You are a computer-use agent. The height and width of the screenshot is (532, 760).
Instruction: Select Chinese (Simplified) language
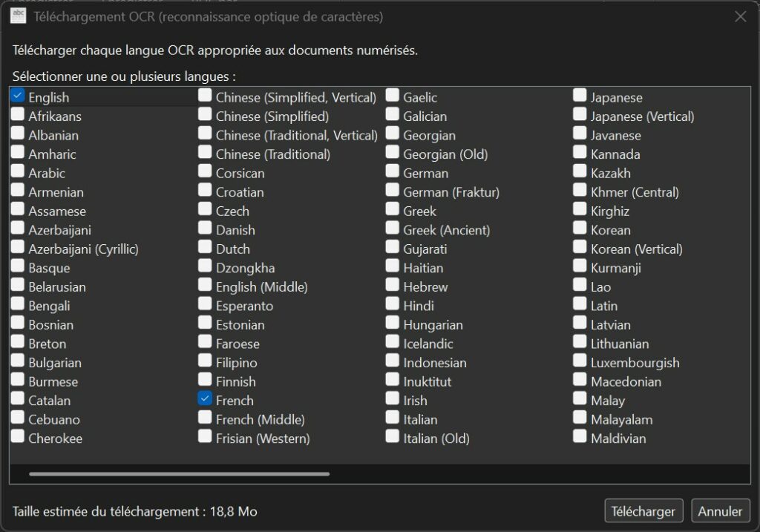(x=205, y=116)
